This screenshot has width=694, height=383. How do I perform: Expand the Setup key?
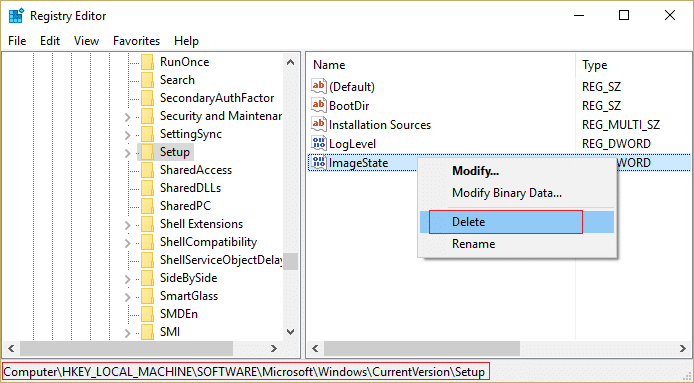pyautogui.click(x=128, y=153)
